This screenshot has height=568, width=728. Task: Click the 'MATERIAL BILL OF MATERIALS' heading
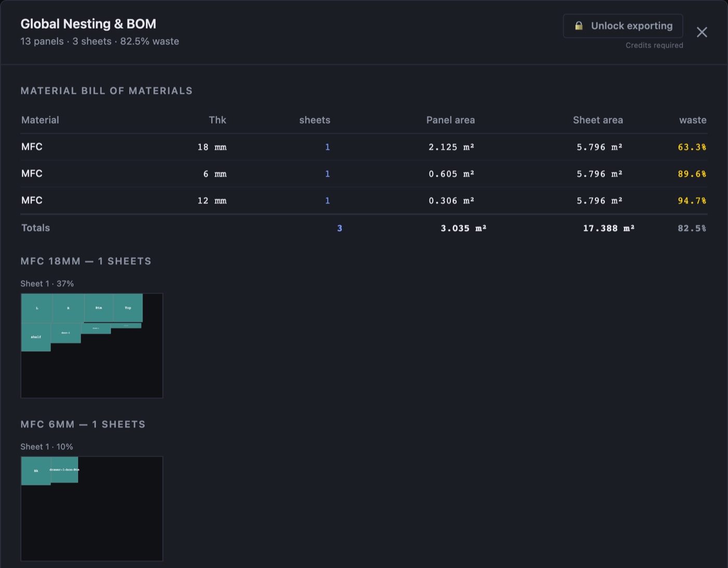tap(107, 91)
